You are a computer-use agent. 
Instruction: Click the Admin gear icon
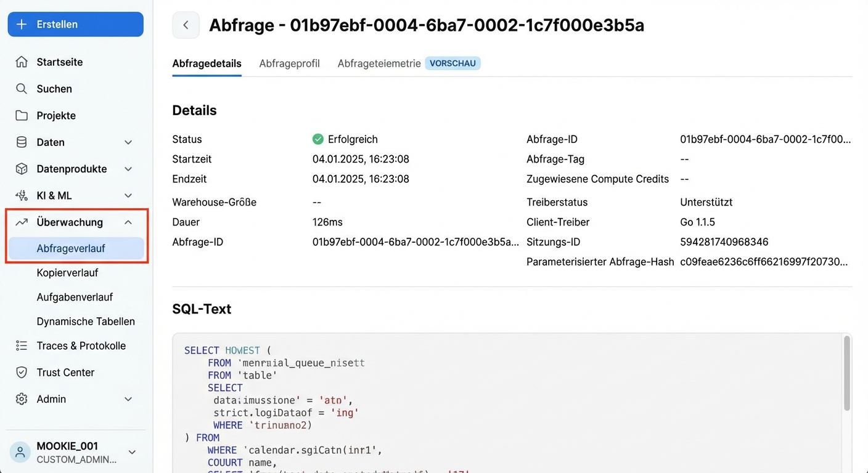(x=23, y=398)
